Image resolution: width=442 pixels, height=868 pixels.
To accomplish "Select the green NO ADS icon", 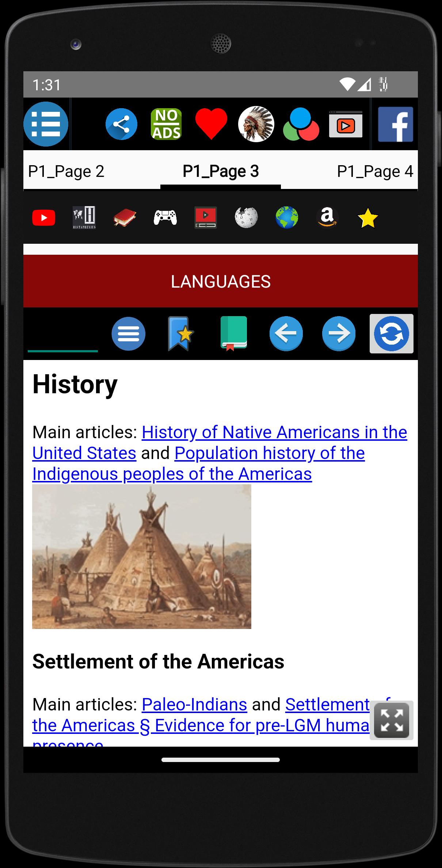I will (x=166, y=124).
